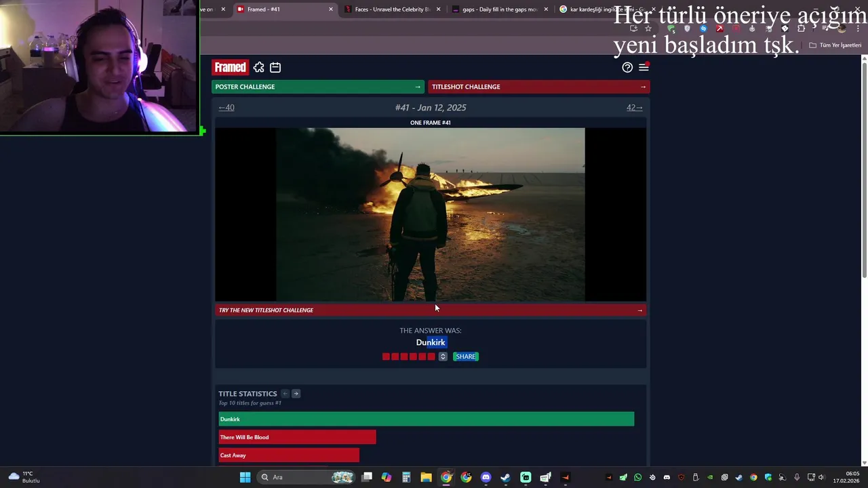Go to Titleshot Challenge banner at top

click(x=538, y=87)
